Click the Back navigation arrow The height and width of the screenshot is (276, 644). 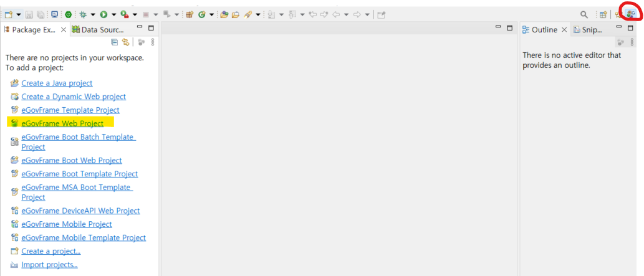click(x=336, y=14)
